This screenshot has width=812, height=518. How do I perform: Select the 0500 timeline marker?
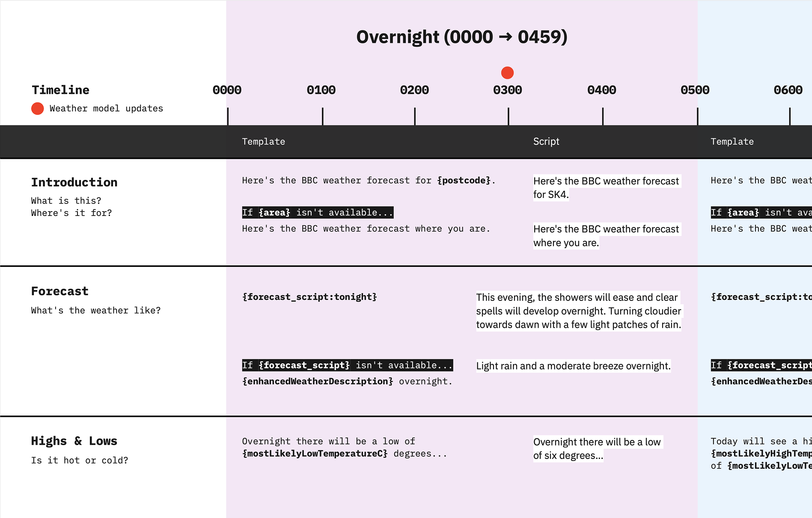point(695,90)
